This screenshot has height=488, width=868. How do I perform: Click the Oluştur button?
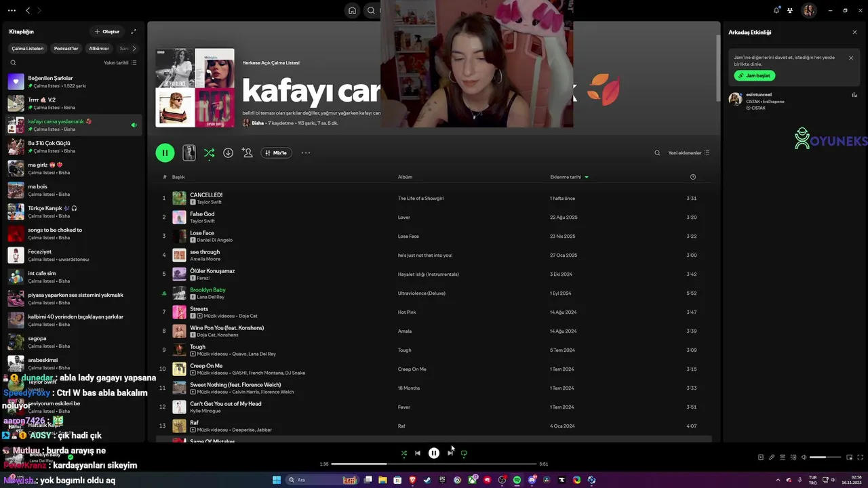pos(107,31)
